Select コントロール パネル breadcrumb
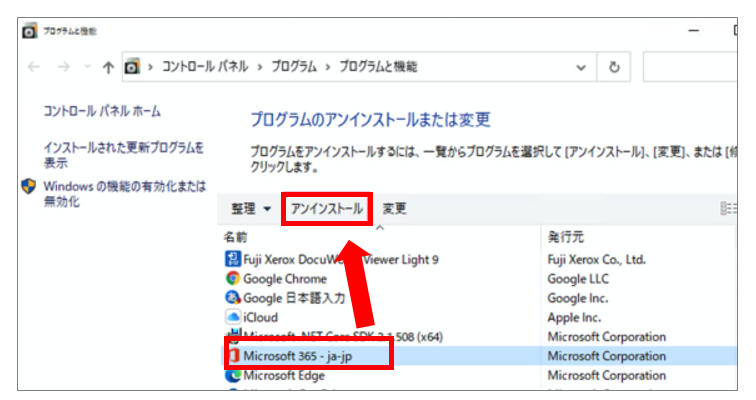 click(205, 67)
